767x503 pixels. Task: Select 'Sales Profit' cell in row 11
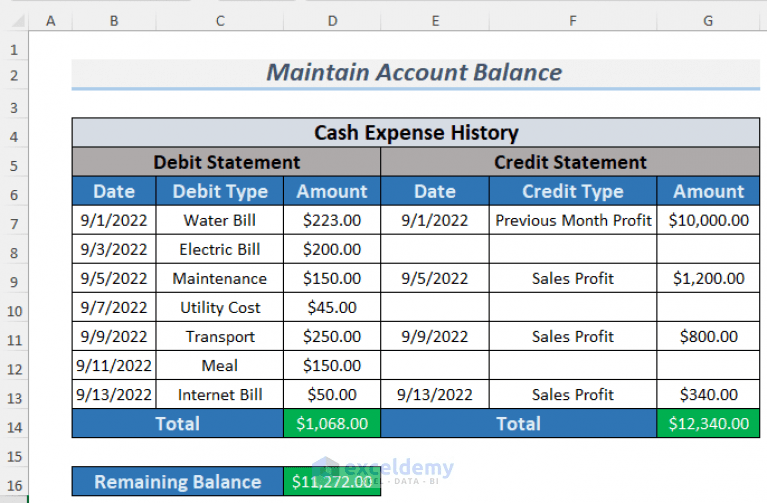click(x=573, y=336)
